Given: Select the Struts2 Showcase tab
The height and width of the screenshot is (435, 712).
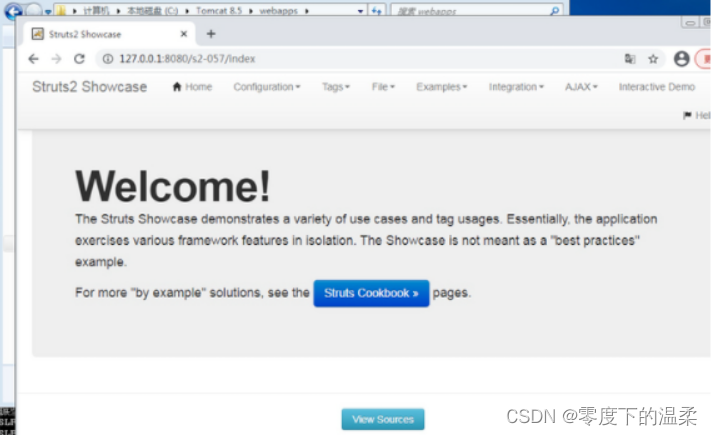Looking at the screenshot, I should pos(109,34).
